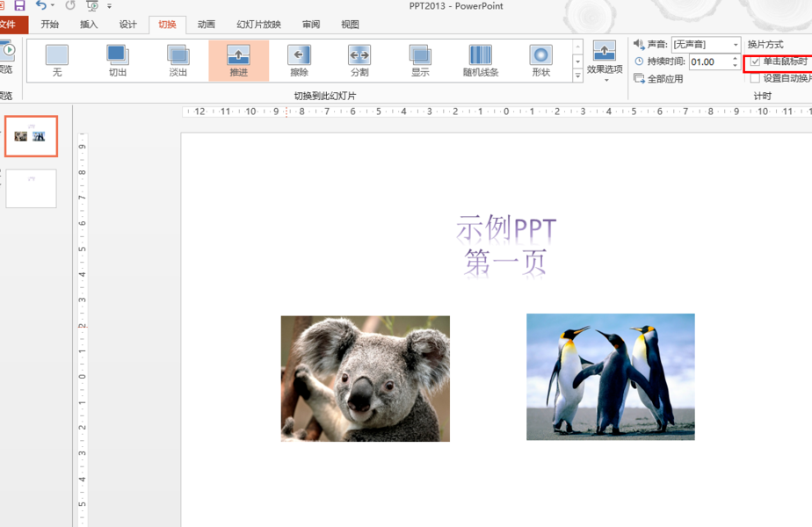This screenshot has height=527, width=812.
Task: Expand the Quick Access Toolbar customize menu
Action: [109, 6]
